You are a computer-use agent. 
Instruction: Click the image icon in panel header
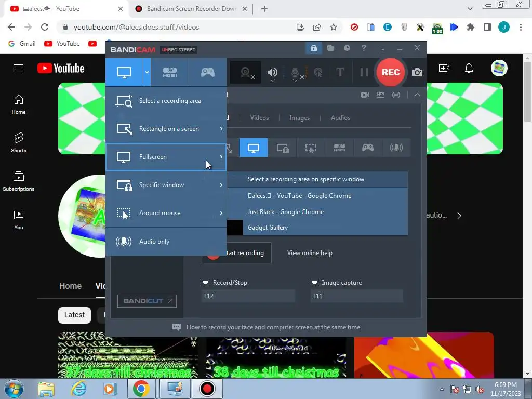pos(380,95)
